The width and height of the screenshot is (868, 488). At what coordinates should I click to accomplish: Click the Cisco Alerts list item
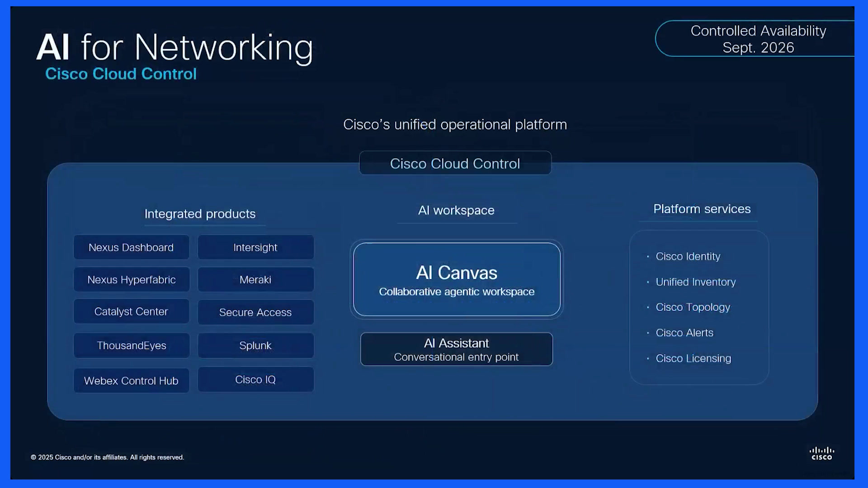point(684,333)
